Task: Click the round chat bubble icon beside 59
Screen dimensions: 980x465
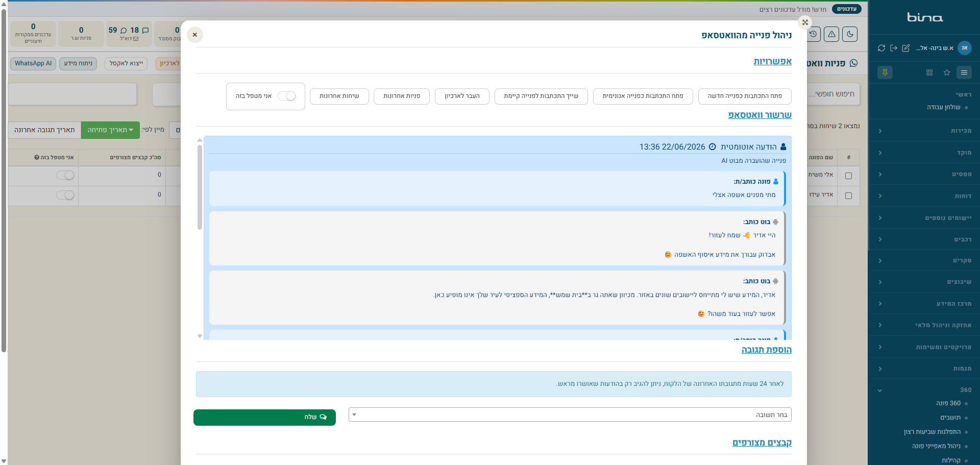Action: (x=124, y=31)
